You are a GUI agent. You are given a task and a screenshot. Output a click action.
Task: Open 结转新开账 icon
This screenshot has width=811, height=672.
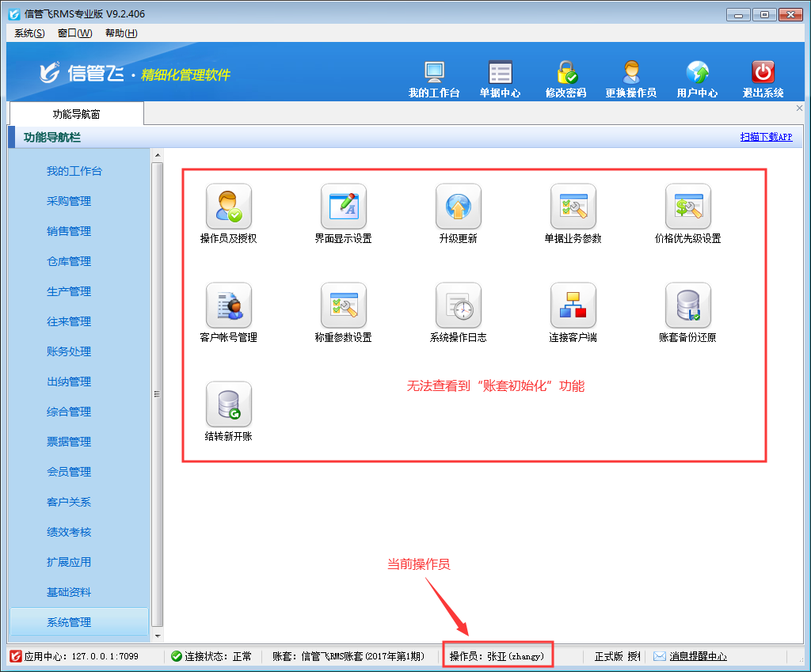pyautogui.click(x=228, y=405)
